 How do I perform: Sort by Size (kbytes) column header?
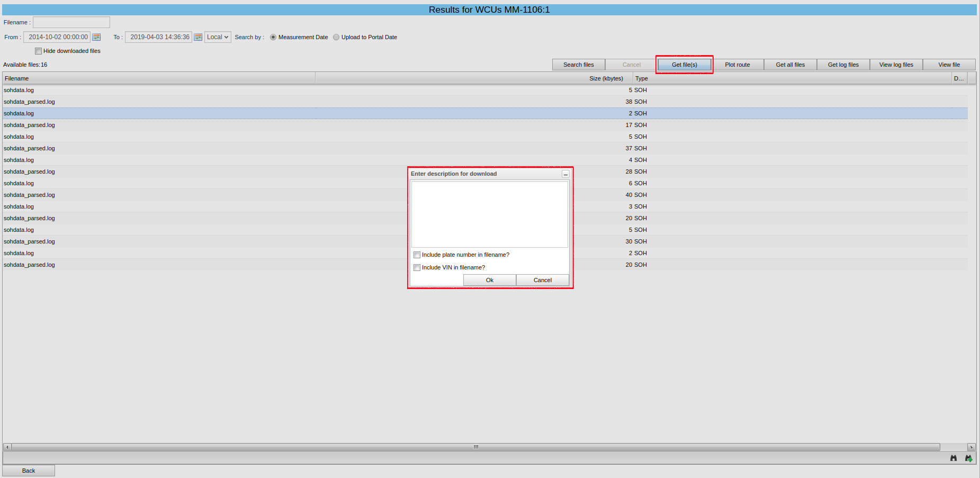606,78
